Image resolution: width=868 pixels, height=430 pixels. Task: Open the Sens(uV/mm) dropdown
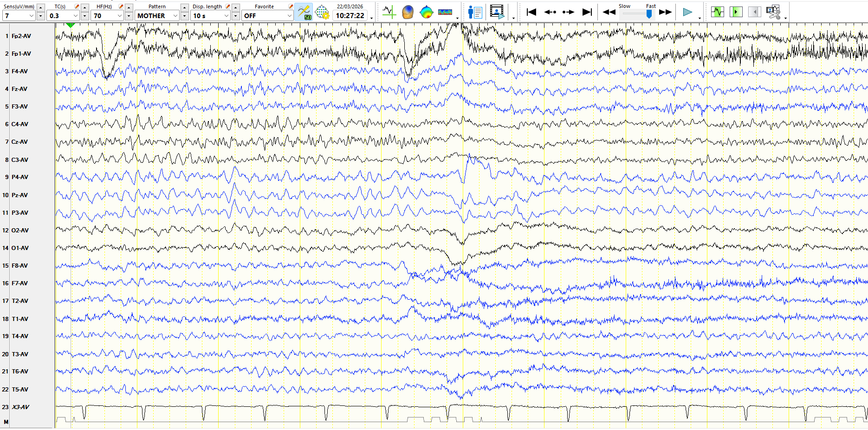click(x=32, y=16)
